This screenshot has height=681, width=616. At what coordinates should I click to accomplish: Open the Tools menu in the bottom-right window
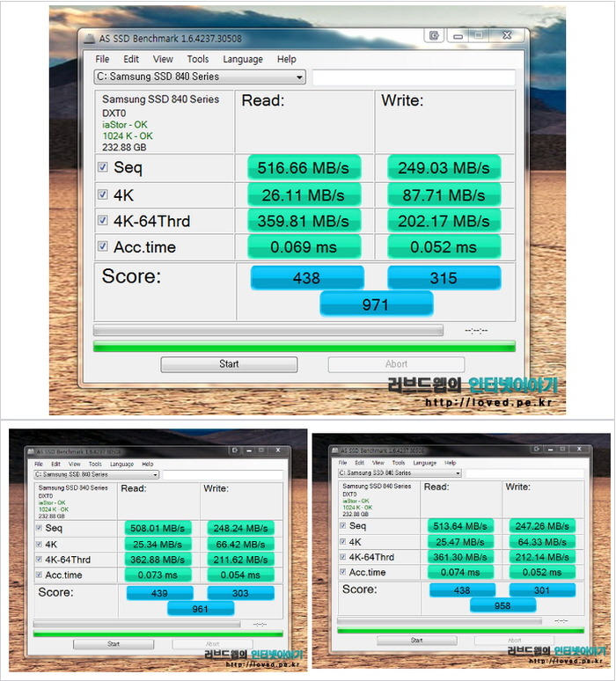coord(399,463)
